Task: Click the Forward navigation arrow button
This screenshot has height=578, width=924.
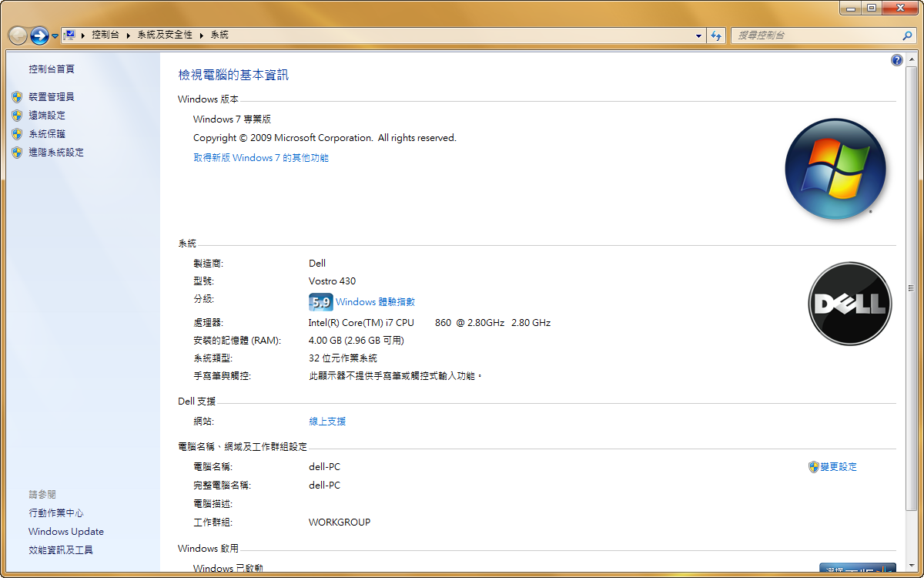Action: tap(39, 35)
